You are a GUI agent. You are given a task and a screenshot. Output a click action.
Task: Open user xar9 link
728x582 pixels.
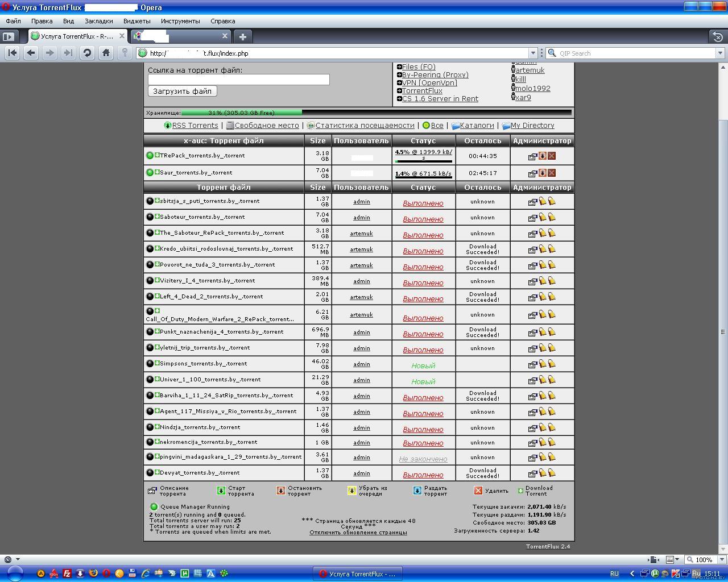523,98
